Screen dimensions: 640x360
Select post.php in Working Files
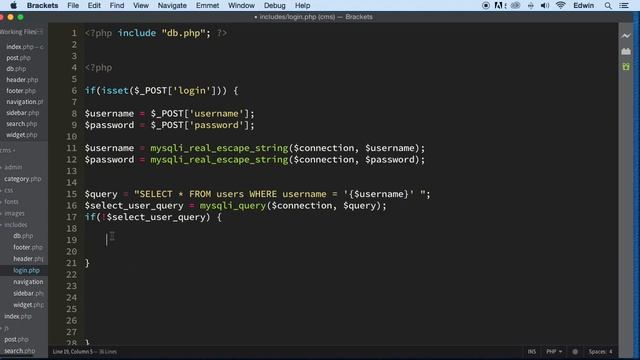click(x=18, y=58)
